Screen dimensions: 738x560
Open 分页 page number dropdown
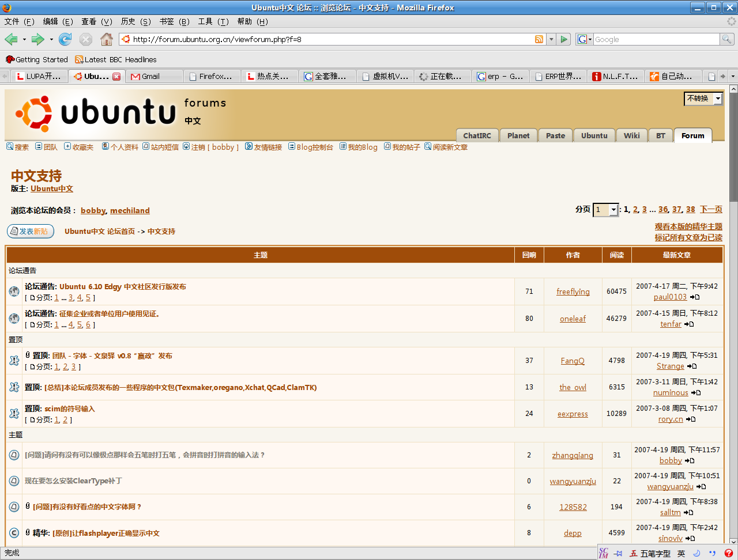click(x=605, y=210)
